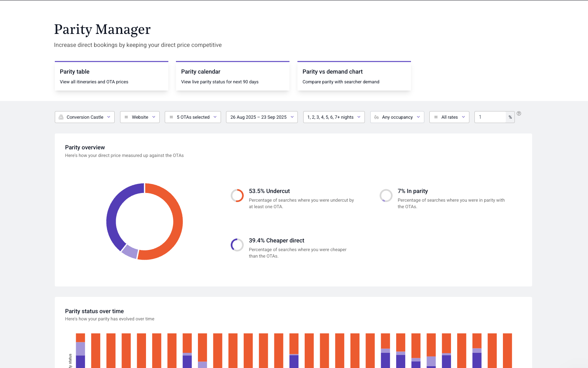The image size is (588, 368).
Task: Click the 'Increase direct bookings' subtitle text
Action: coord(138,45)
